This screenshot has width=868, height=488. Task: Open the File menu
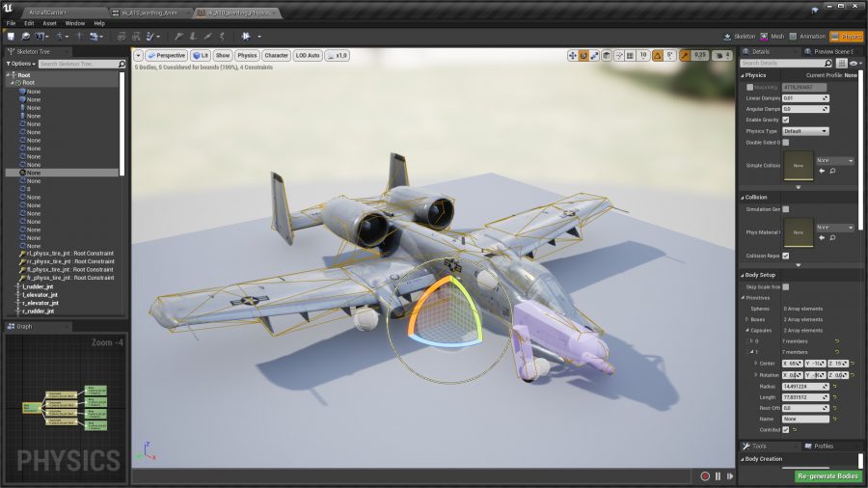[11, 23]
